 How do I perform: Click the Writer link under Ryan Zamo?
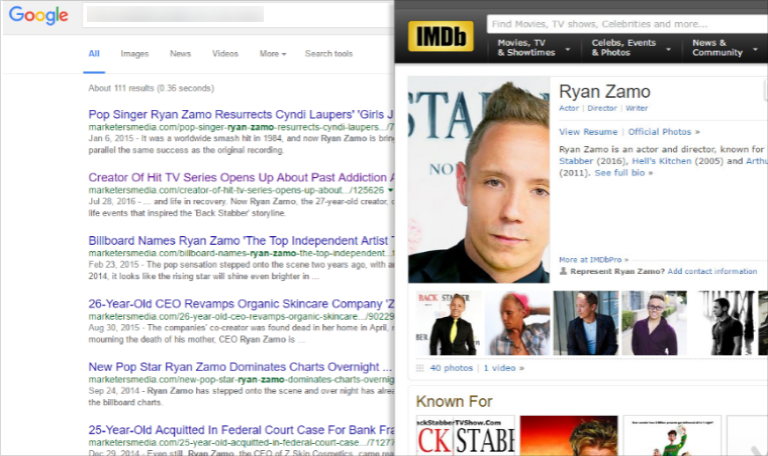(x=637, y=108)
